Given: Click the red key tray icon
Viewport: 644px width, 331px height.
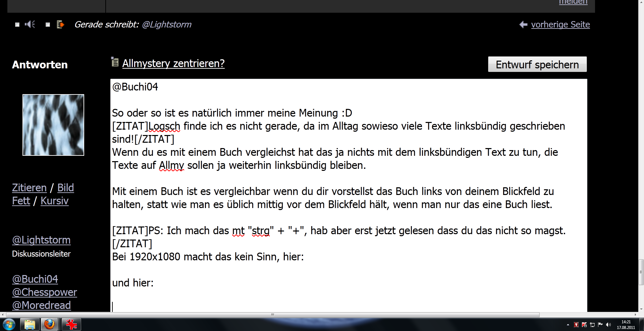Looking at the screenshot, I should pyautogui.click(x=576, y=325).
